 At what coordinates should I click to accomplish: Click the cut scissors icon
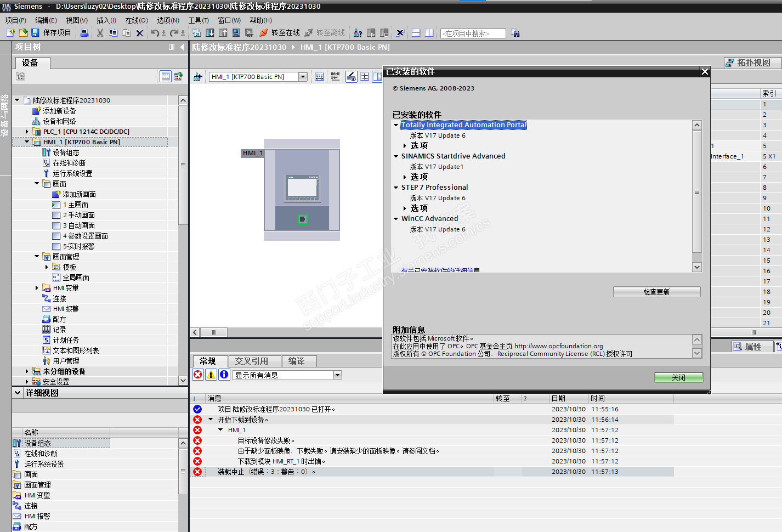[x=100, y=33]
